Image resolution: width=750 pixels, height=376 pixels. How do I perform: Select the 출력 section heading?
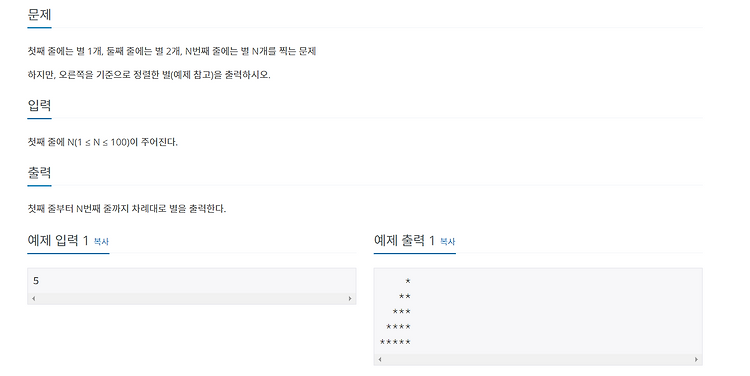coord(39,172)
